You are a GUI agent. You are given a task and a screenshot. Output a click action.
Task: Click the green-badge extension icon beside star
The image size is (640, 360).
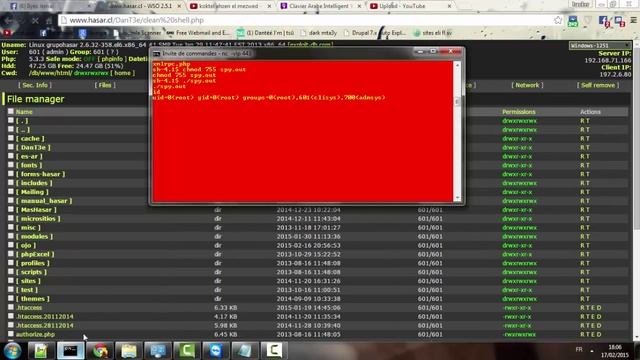click(573, 21)
